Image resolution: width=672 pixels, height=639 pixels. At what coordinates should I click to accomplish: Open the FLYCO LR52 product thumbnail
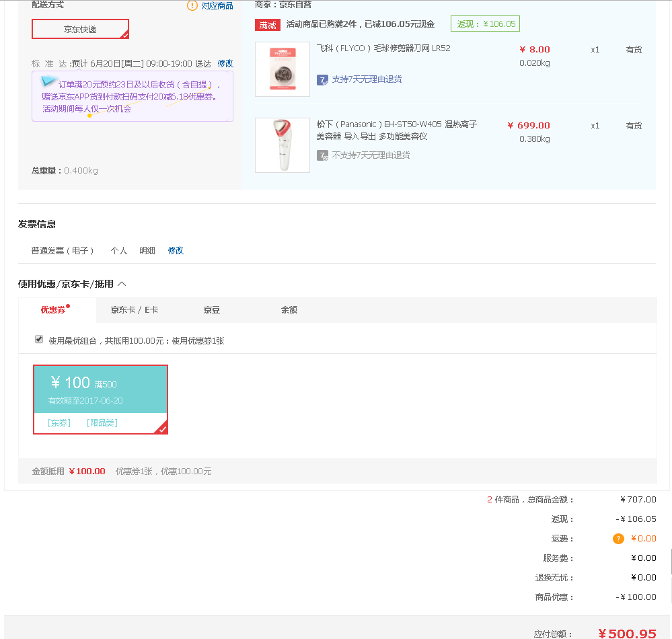[x=283, y=69]
